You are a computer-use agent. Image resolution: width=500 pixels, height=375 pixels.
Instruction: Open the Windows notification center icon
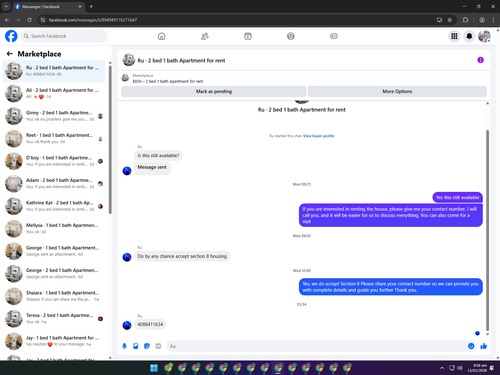click(x=492, y=368)
